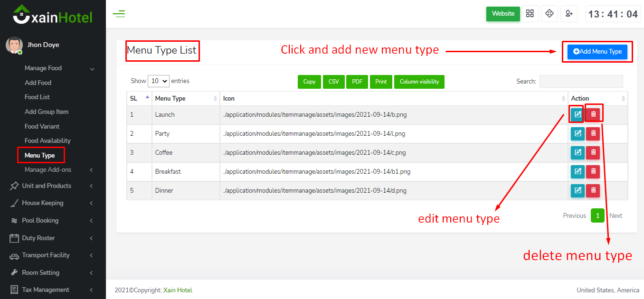Expand the House Keeping sidebar section
The width and height of the screenshot is (644, 299).
click(43, 203)
